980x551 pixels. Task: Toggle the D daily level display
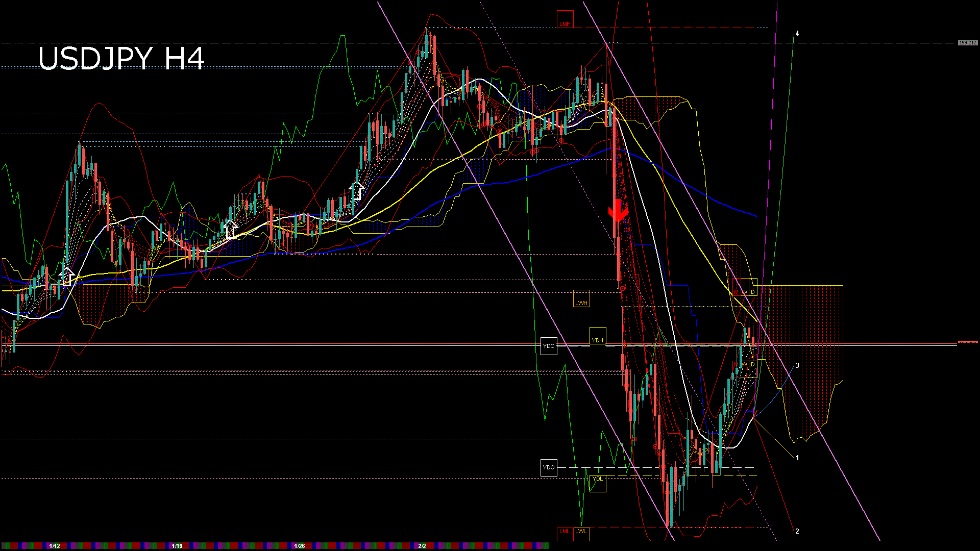pyautogui.click(x=753, y=291)
